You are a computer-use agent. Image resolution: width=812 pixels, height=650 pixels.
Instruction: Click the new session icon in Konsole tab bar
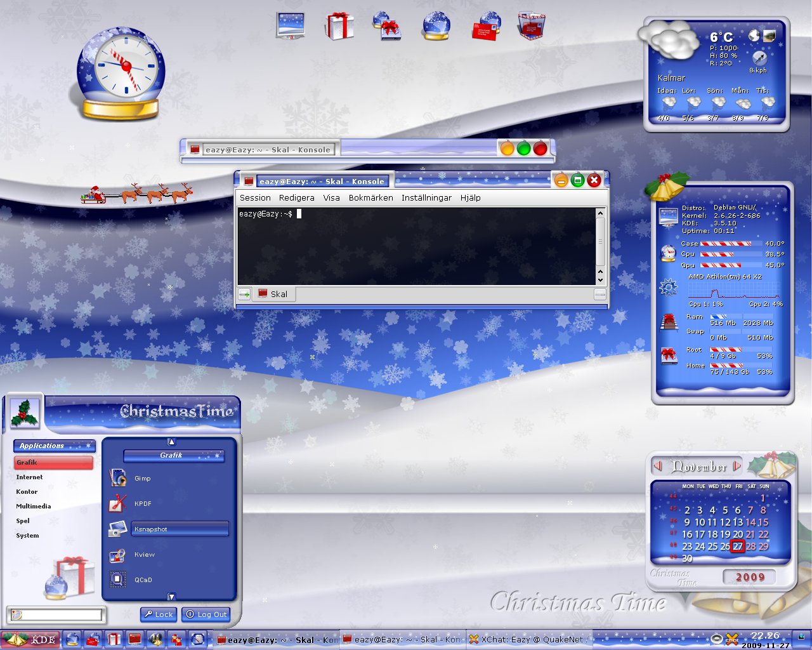point(244,294)
